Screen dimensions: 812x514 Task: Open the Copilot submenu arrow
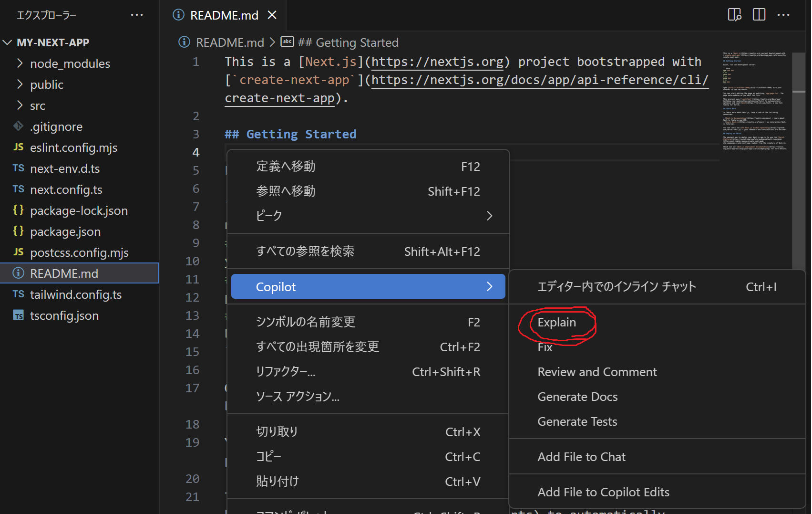pos(489,286)
